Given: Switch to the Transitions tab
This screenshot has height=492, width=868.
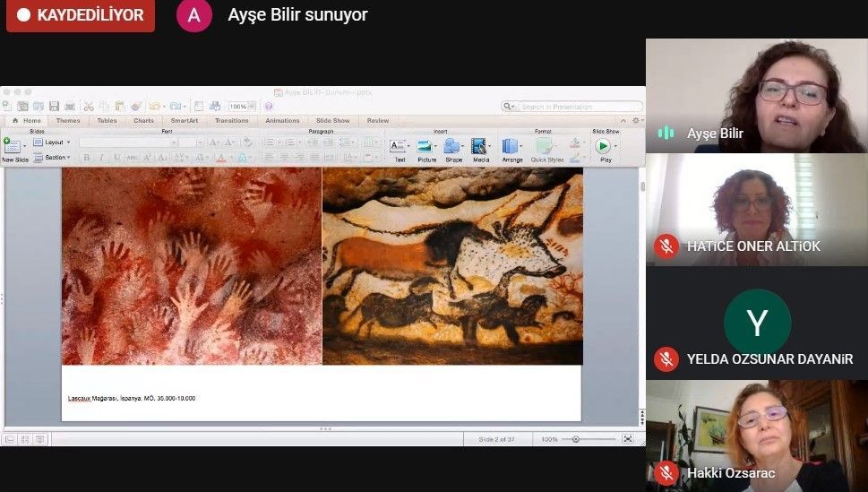Looking at the screenshot, I should (x=231, y=120).
